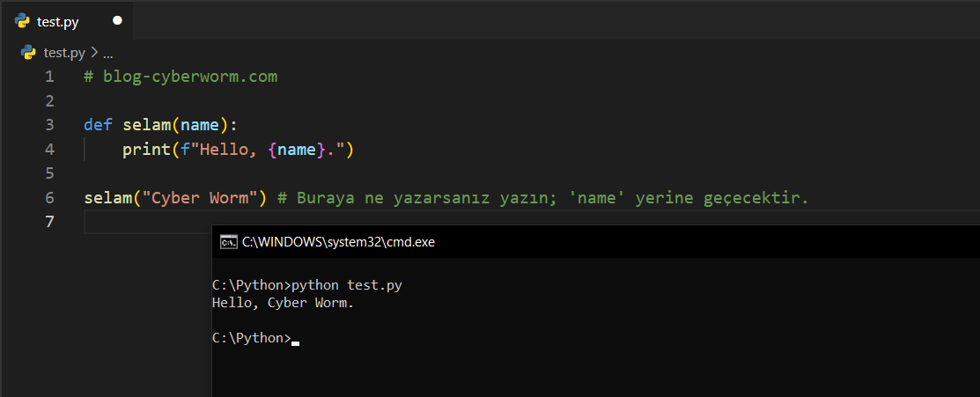Click test.py in the breadcrumb path
Image resolution: width=980 pixels, height=397 pixels.
coord(65,52)
